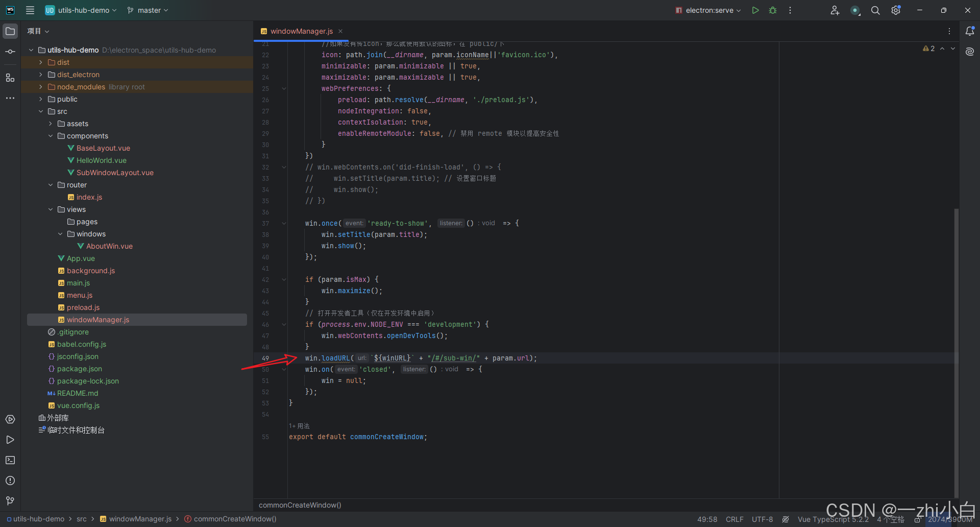Open Code With Me collaboration

(835, 10)
